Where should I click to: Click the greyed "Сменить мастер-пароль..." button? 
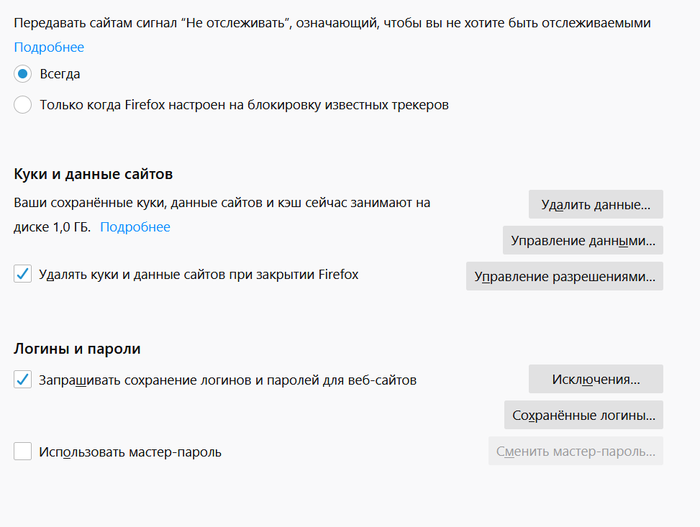coord(575,451)
